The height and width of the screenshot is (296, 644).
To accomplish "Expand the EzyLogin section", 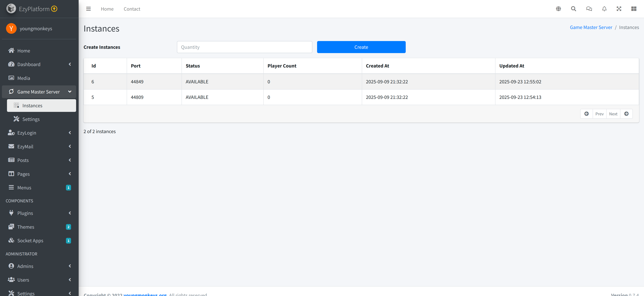I will pos(26,133).
